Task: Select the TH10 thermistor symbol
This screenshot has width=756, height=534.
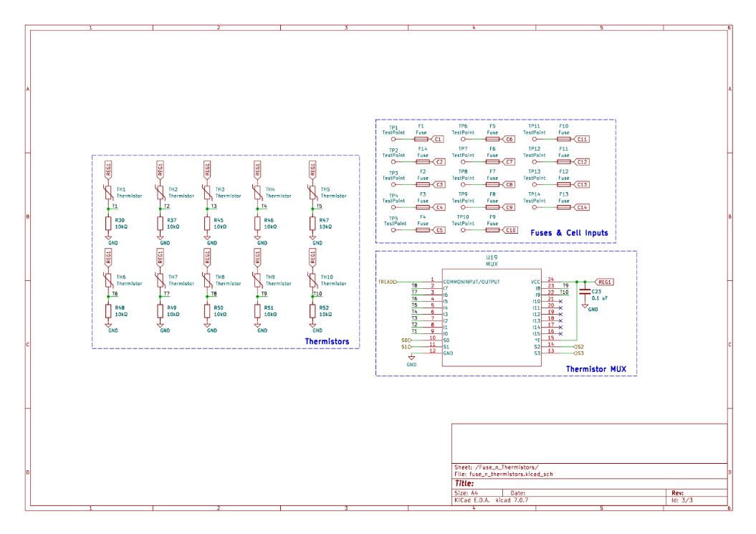Action: pos(312,280)
